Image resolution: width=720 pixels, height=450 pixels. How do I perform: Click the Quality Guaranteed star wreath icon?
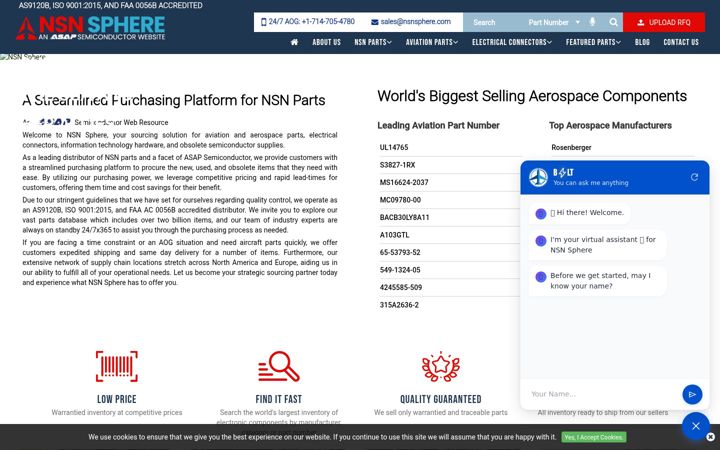[x=441, y=366]
